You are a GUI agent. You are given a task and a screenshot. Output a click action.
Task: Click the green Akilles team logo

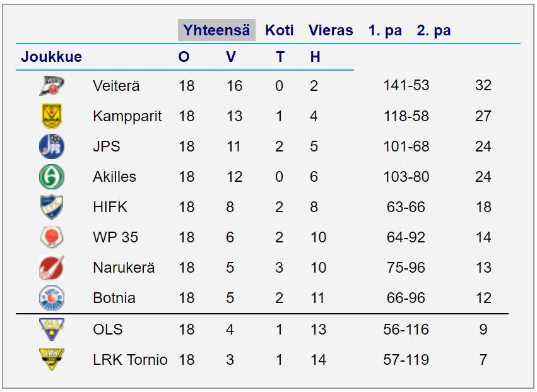[52, 177]
